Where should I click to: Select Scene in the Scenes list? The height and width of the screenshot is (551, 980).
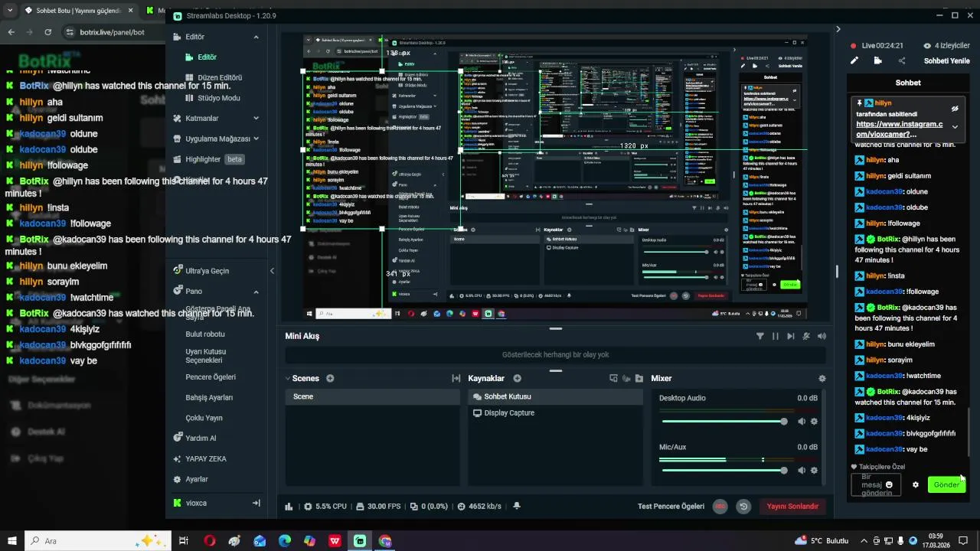click(372, 396)
